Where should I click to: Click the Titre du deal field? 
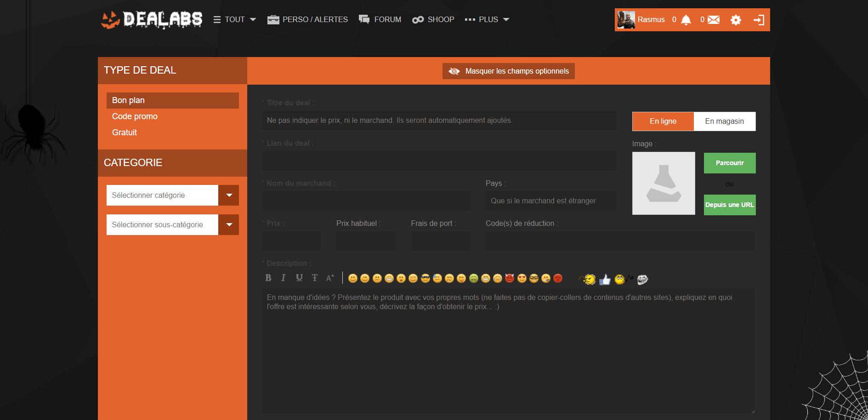coord(439,121)
